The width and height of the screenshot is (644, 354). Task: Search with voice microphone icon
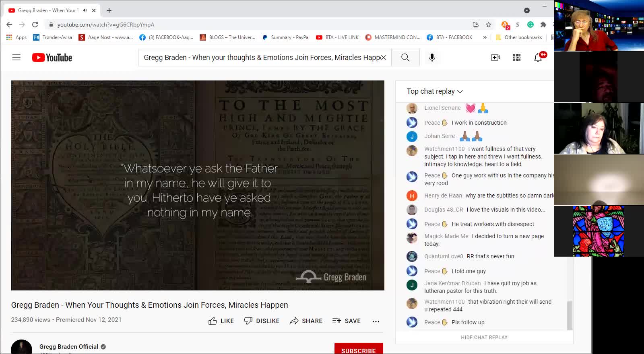click(x=432, y=58)
